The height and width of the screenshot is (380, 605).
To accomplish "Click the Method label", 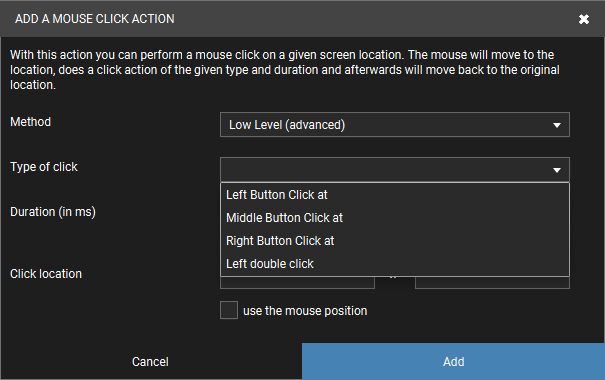I will click(30, 122).
